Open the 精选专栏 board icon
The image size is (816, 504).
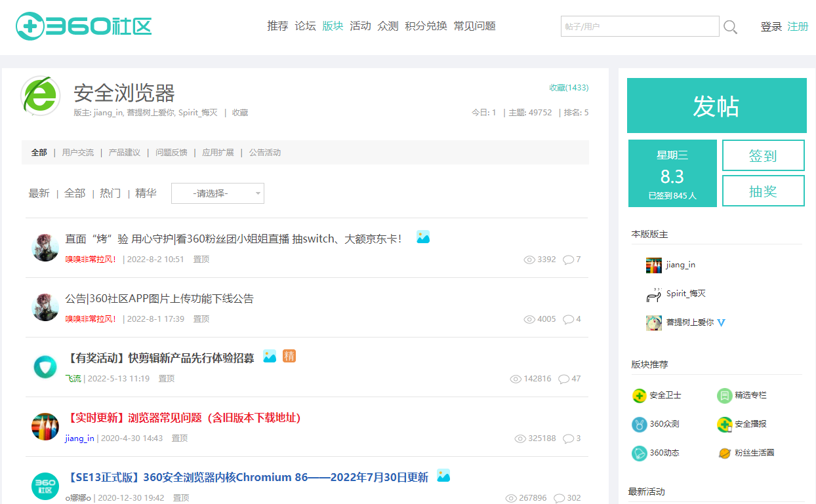(724, 396)
